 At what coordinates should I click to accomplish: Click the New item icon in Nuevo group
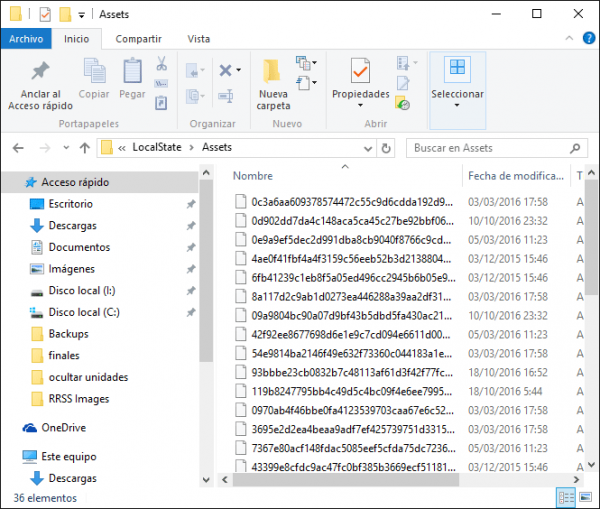(x=306, y=63)
